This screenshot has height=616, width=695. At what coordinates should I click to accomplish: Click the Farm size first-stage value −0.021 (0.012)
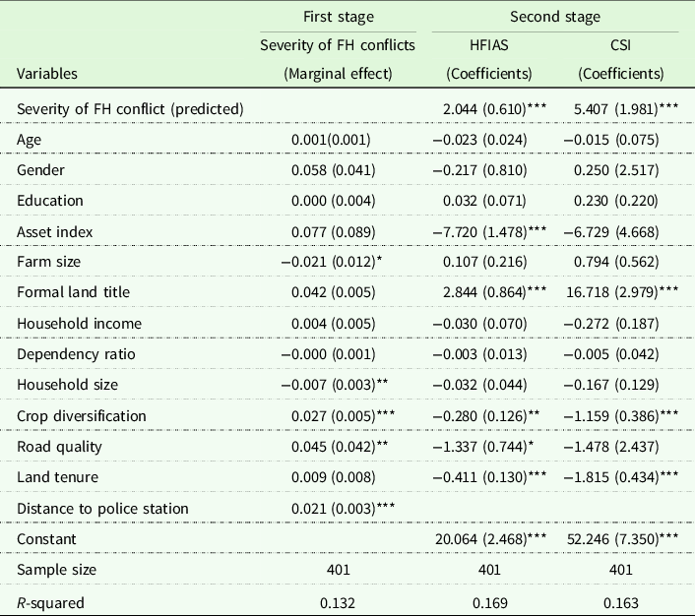click(x=335, y=262)
